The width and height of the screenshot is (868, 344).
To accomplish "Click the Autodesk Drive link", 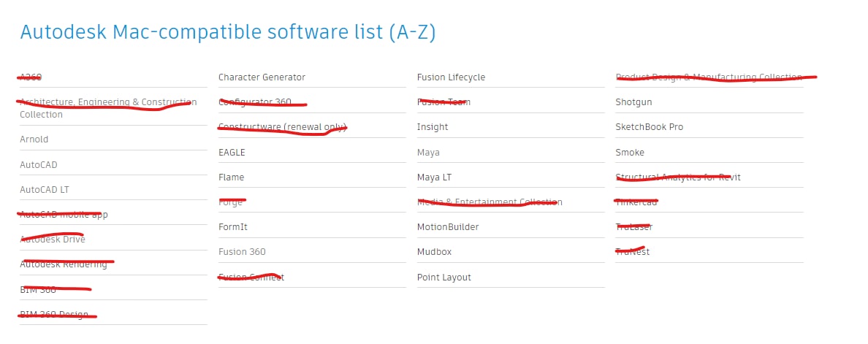I will (53, 240).
